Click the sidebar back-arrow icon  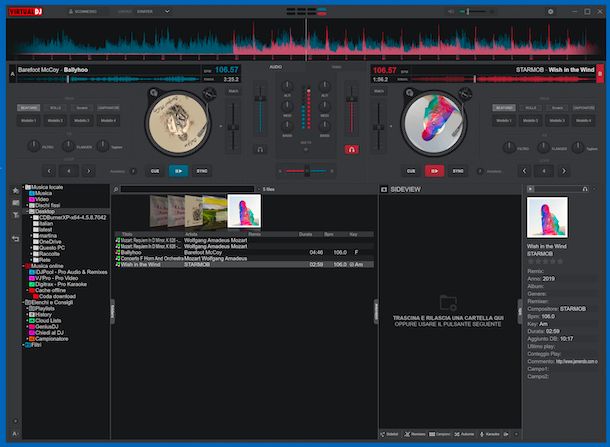16,238
